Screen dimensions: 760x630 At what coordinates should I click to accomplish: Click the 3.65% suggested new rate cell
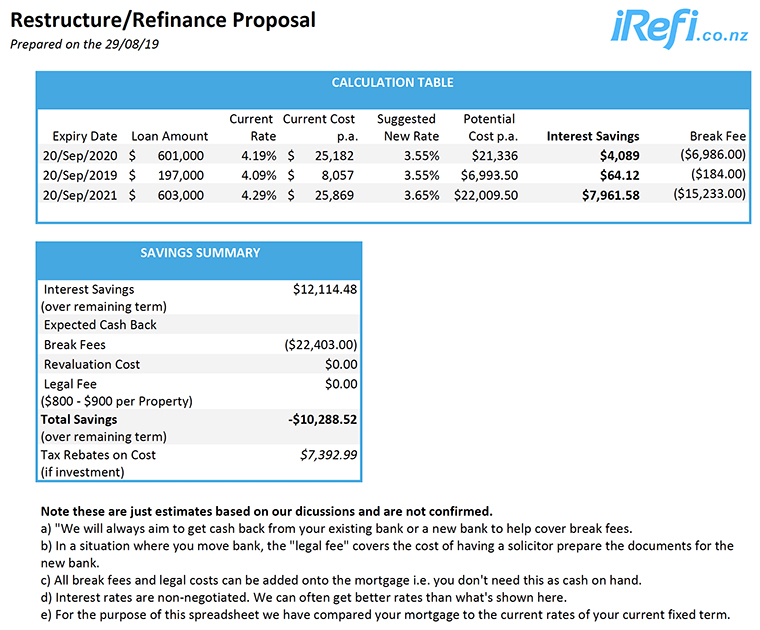(x=421, y=195)
